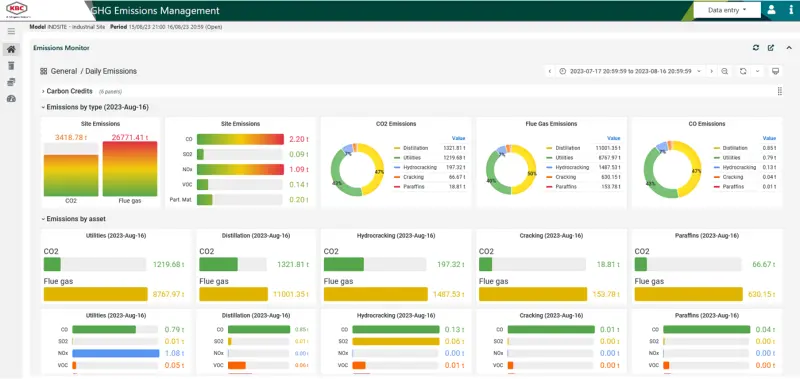Click the Paraffins CO2 value 66.67 t
The height and width of the screenshot is (379, 800).
tap(764, 265)
